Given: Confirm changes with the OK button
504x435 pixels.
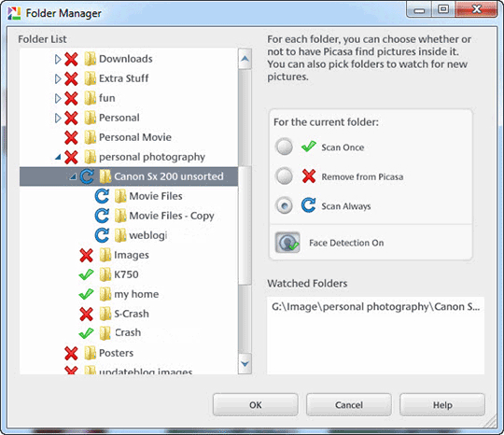Looking at the screenshot, I should (x=255, y=405).
